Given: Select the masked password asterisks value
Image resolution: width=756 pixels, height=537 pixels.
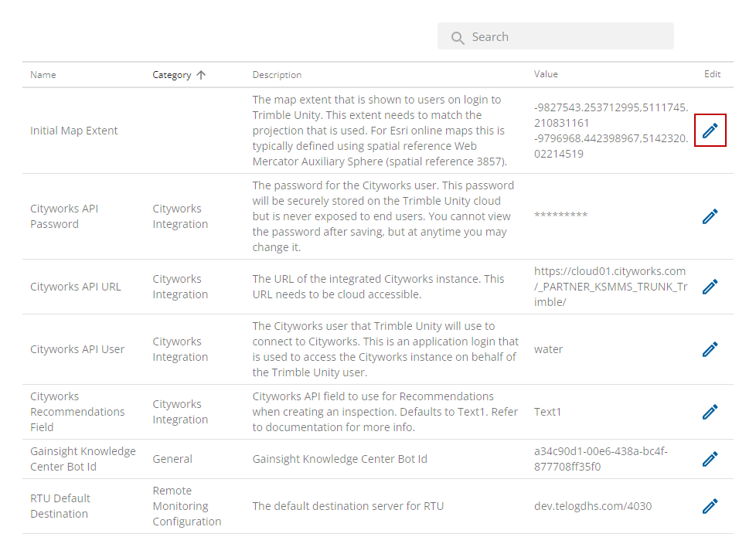Looking at the screenshot, I should (560, 215).
